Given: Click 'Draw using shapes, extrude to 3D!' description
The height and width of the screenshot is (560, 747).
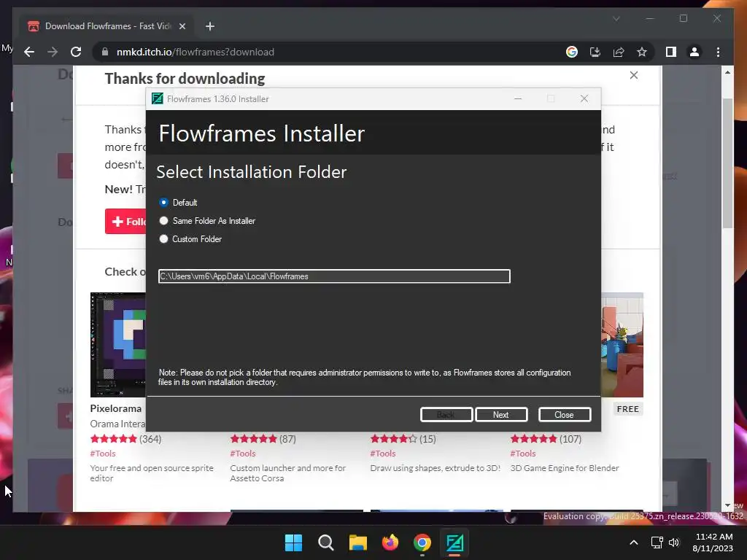Looking at the screenshot, I should (x=435, y=468).
